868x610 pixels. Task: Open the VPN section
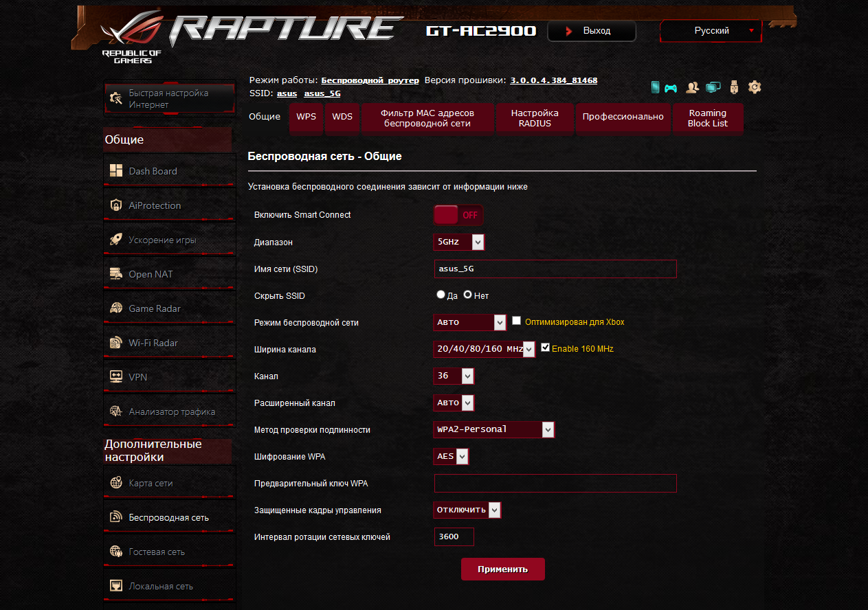pos(168,378)
